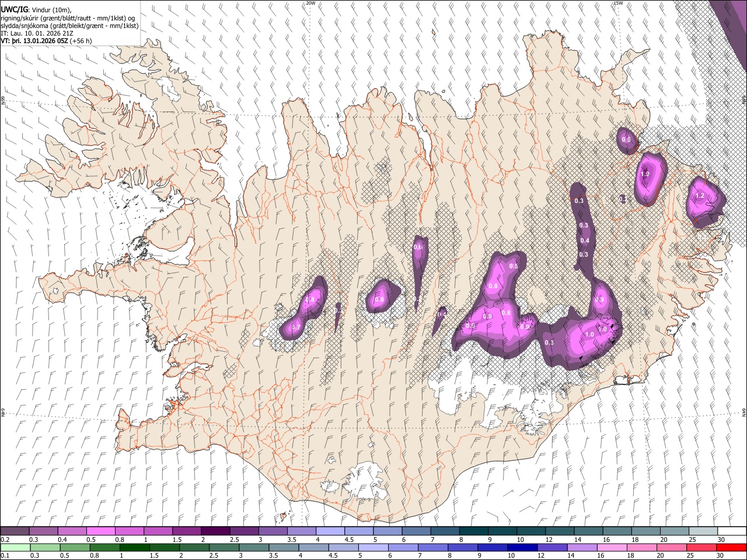Click the "0.1" label under the lower scale
The height and width of the screenshot is (560, 747).
4,555
